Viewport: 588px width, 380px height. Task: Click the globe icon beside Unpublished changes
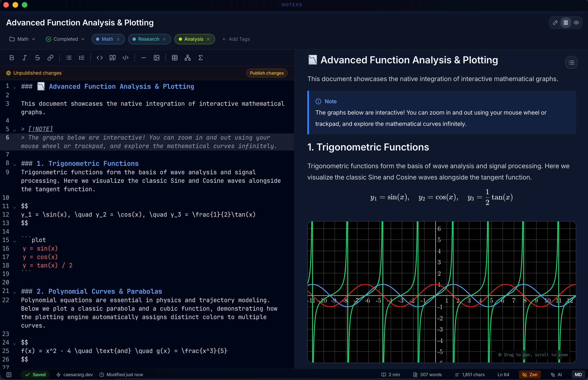tap(8, 73)
